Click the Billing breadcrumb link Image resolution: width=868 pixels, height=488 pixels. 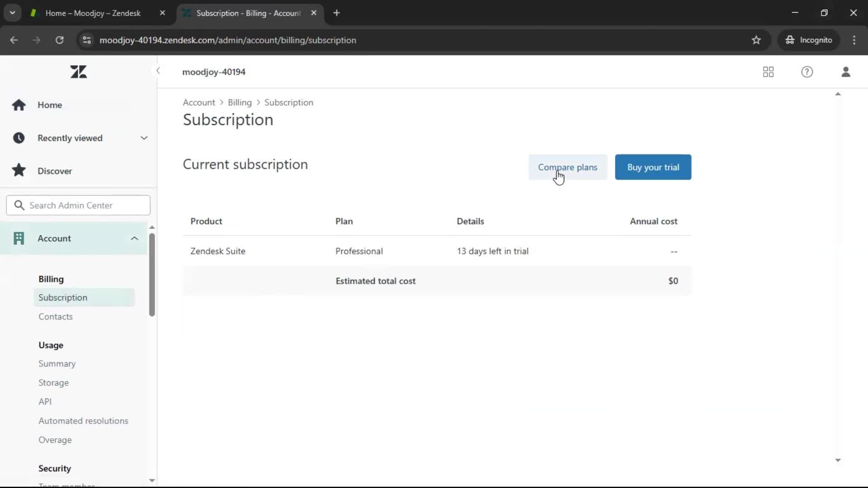point(240,103)
